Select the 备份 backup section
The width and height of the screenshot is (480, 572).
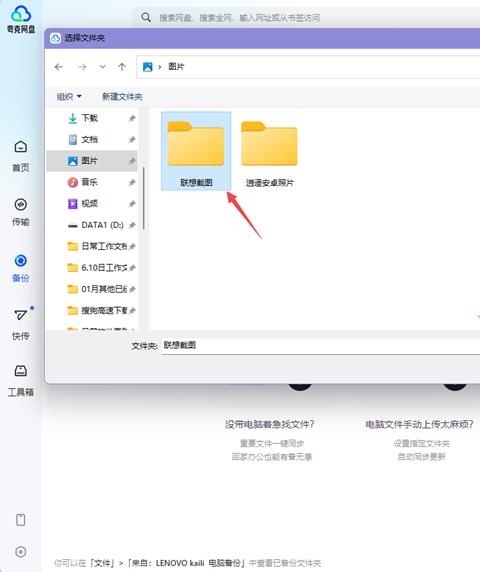coord(21,268)
